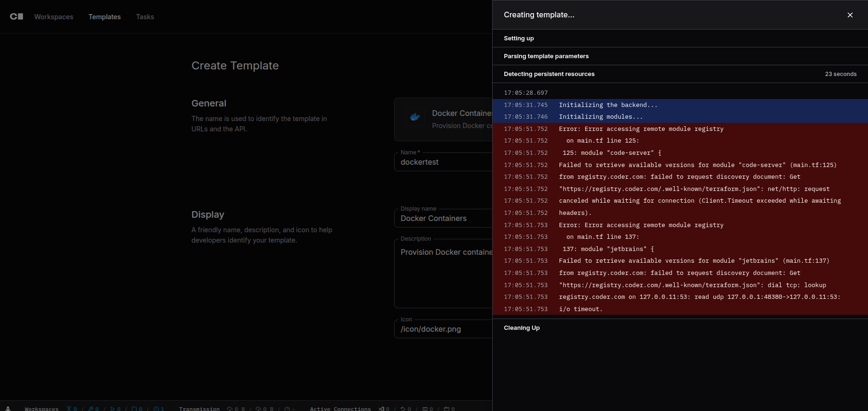Open the Workspaces nav tab

pos(53,17)
